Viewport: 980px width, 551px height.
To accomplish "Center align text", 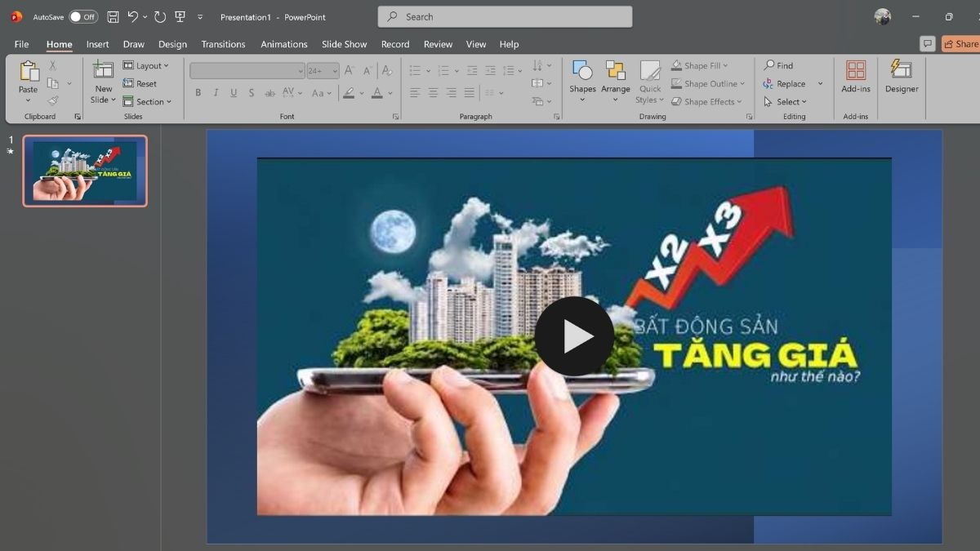I will click(434, 93).
